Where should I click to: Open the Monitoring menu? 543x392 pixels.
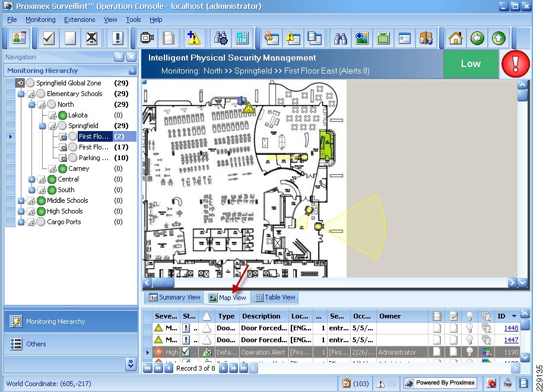point(40,20)
